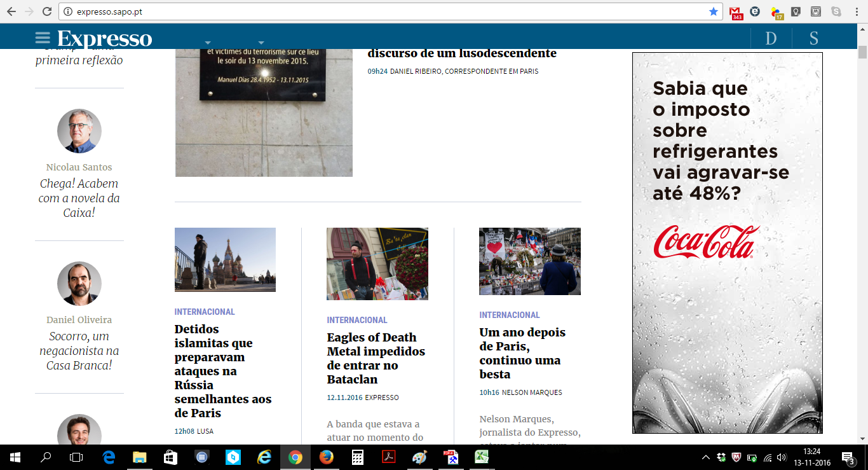Image resolution: width=868 pixels, height=470 pixels.
Task: Expand the first header dropdown arrow beside Expresso logo
Action: [208, 43]
